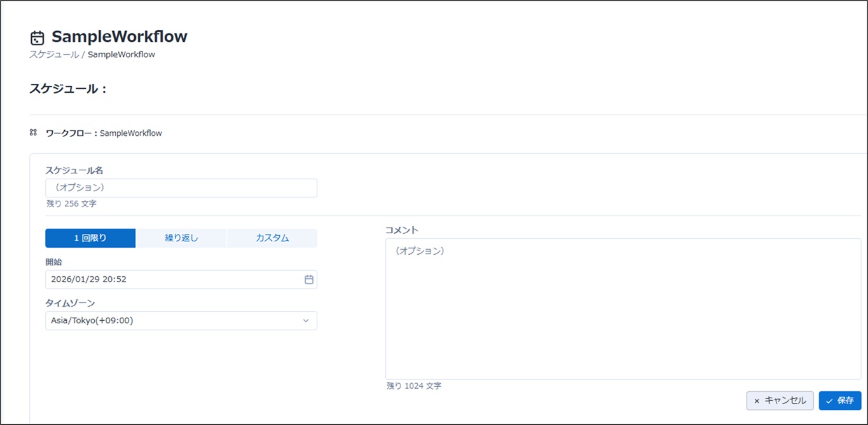Switch to the 繰り返し tab
Screen dimensions: 868x425
[181, 238]
